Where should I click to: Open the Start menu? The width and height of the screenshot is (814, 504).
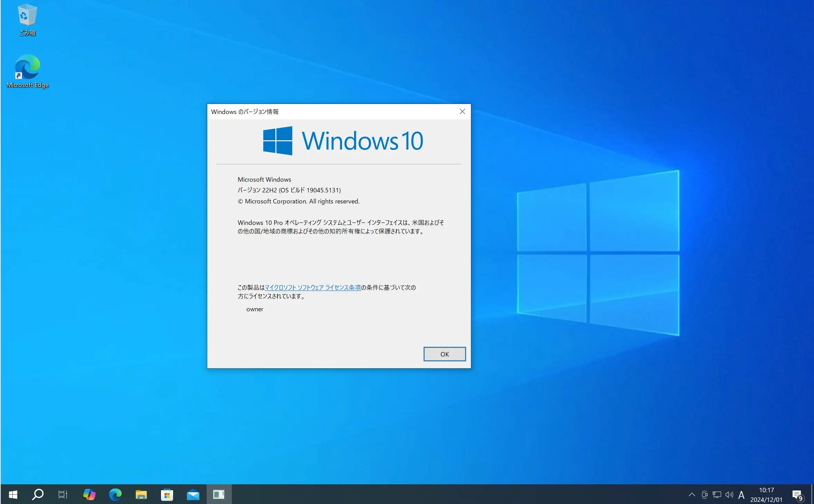[12, 494]
